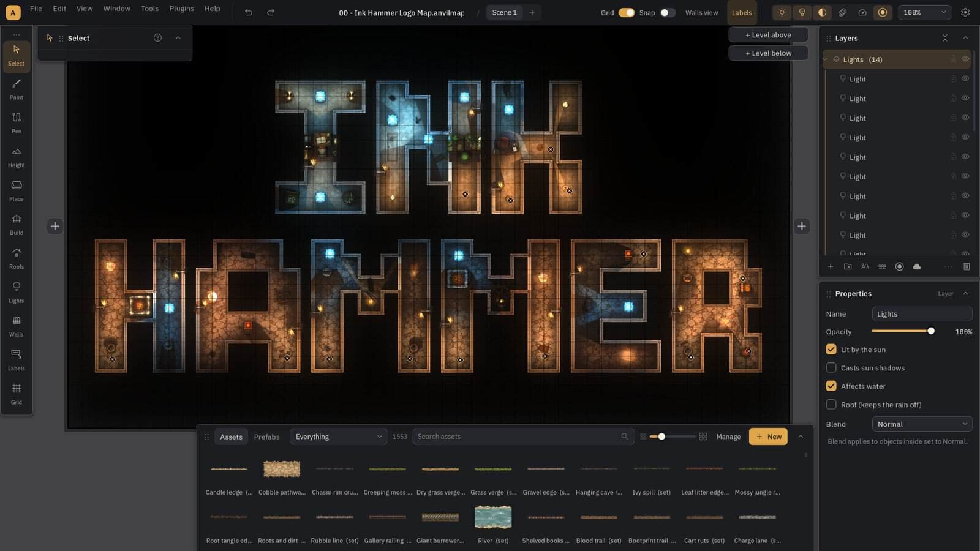Screen dimensions: 980x551
Task: Check Roof (keeps the rain off)
Action: (831, 404)
